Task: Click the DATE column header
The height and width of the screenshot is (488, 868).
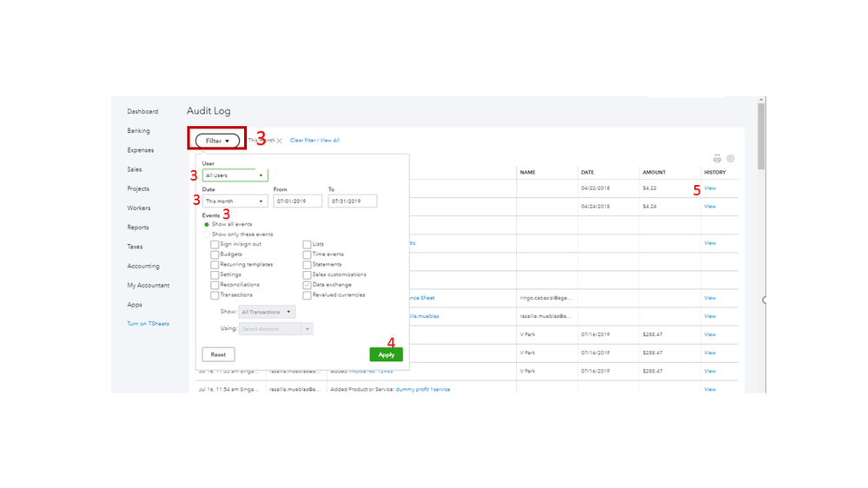Action: point(588,173)
